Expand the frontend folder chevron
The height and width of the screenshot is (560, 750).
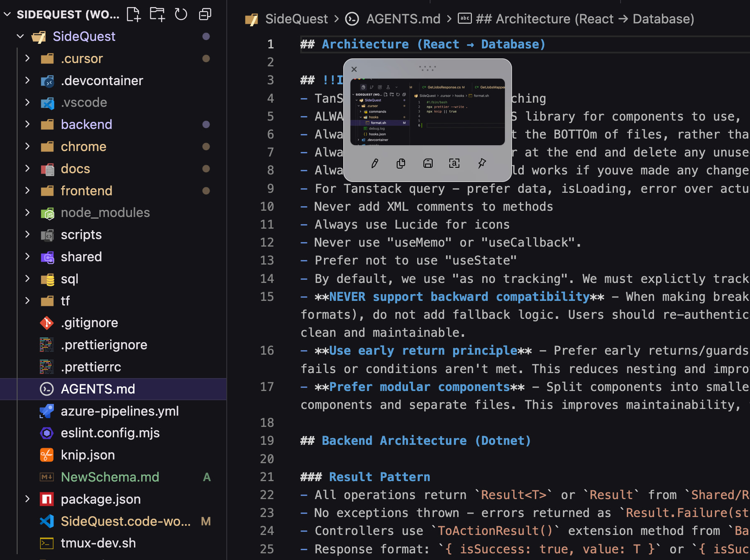point(28,191)
